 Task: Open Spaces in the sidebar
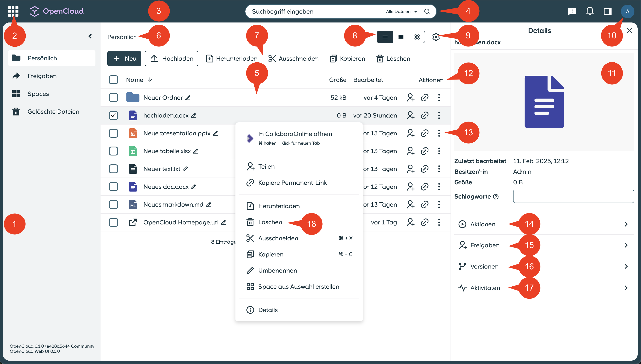tap(52, 94)
